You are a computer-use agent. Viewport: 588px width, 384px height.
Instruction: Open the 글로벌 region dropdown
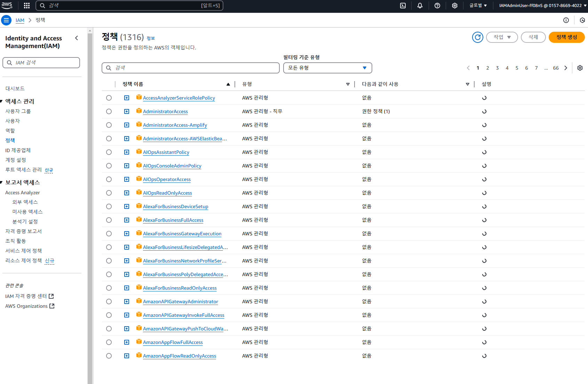pos(478,6)
